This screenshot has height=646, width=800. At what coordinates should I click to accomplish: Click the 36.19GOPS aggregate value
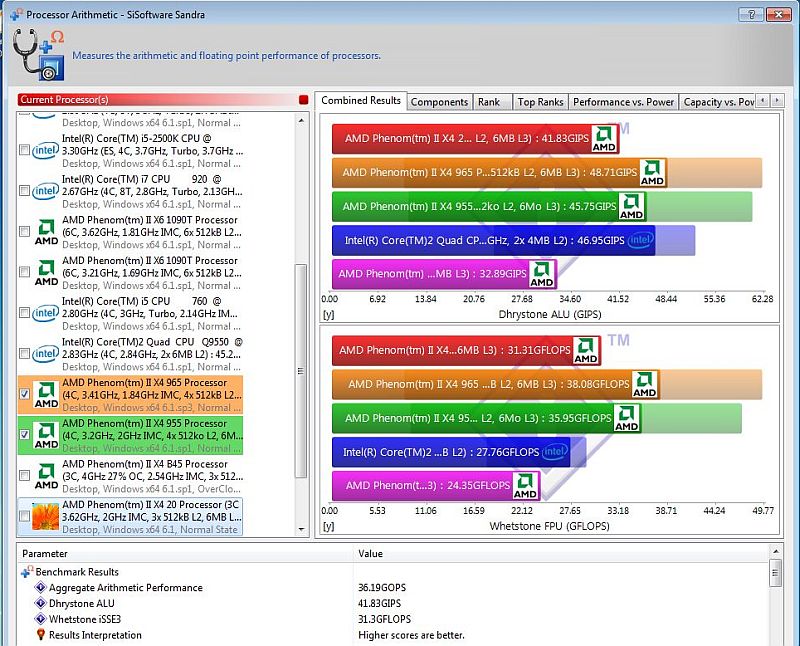pyautogui.click(x=382, y=587)
